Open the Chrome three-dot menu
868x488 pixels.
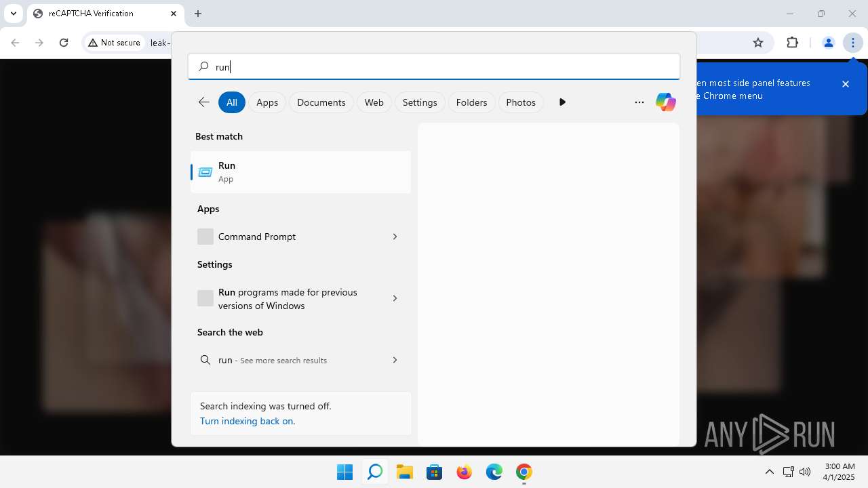tap(852, 43)
